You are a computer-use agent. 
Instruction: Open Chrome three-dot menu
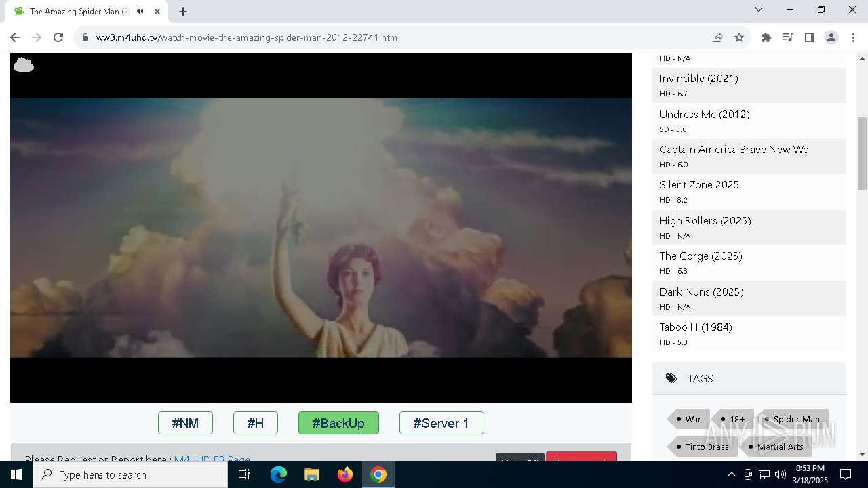(x=852, y=37)
